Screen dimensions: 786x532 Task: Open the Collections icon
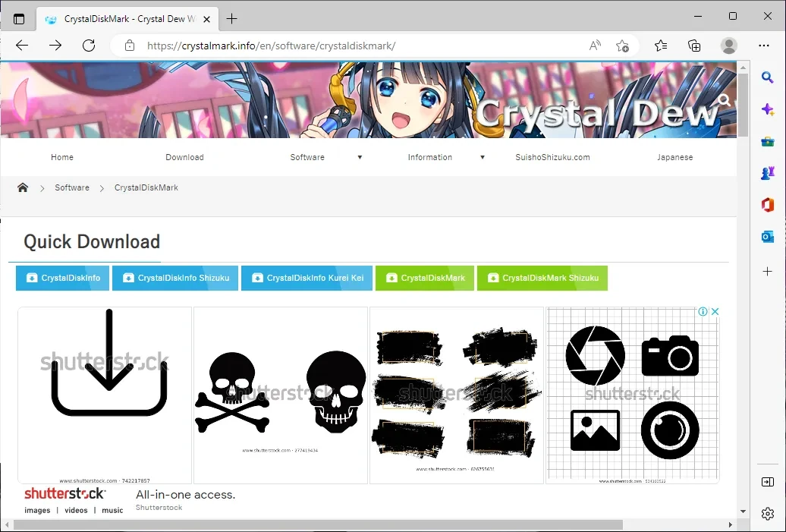(x=694, y=46)
